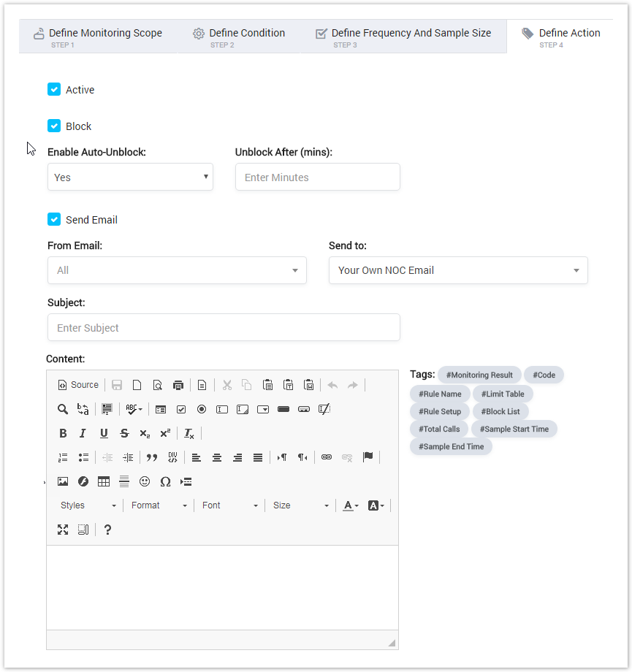
Task: Insert the #Monitoring Result tag
Action: coord(479,375)
